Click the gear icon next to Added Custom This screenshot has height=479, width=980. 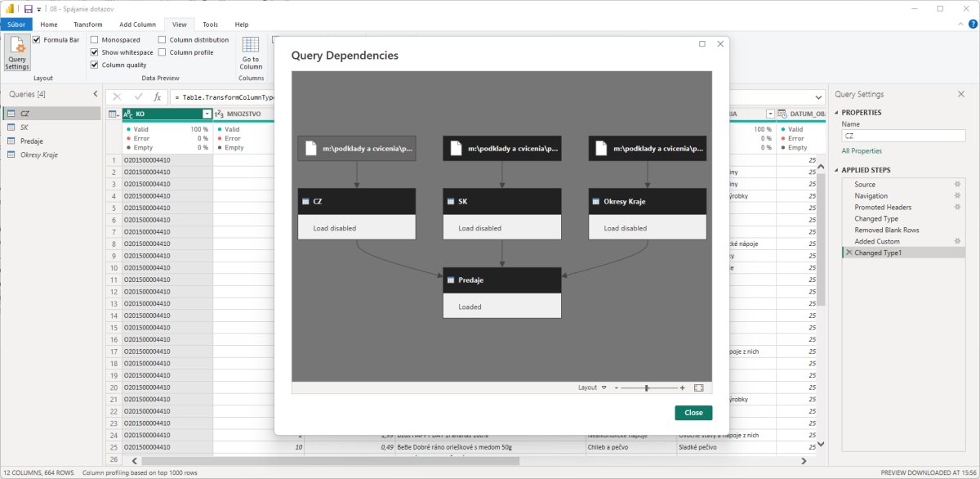pyautogui.click(x=958, y=241)
